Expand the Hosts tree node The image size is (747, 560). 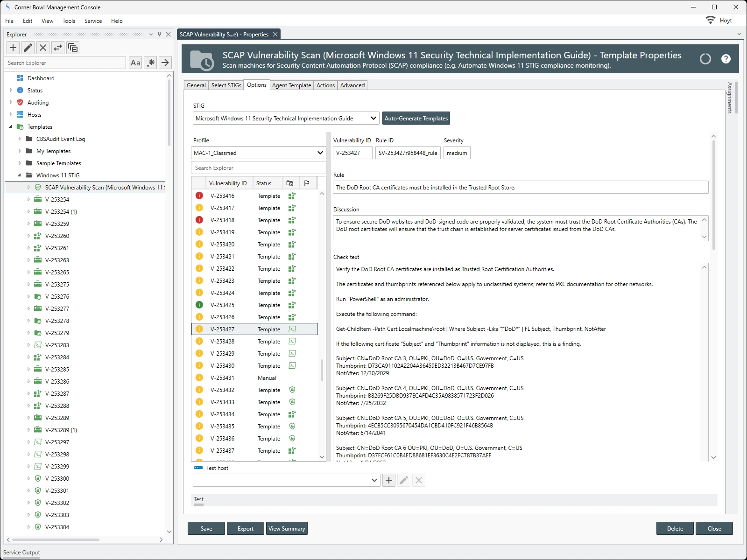point(11,115)
